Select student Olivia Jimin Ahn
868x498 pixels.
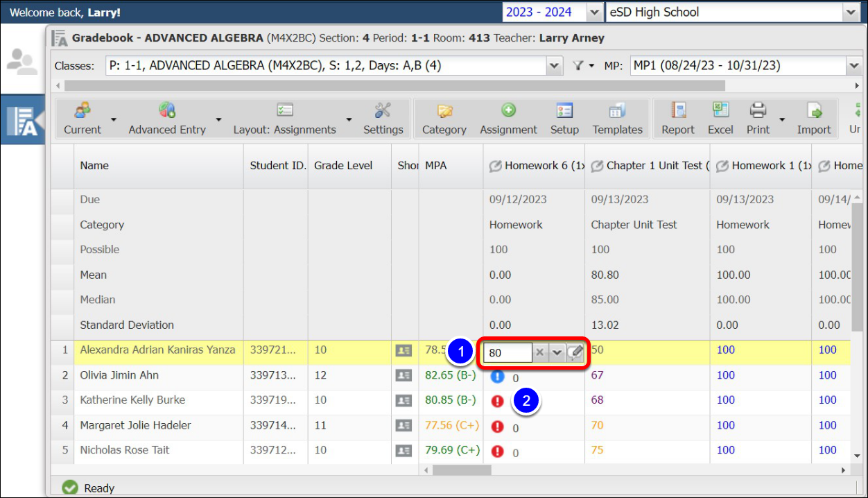pos(119,375)
